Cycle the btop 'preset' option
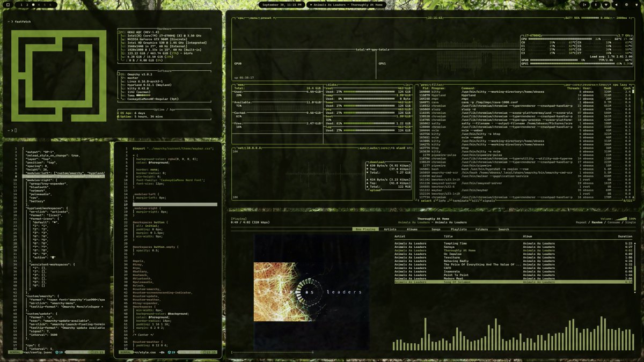Screen dimensions: 644x362 click(267, 18)
